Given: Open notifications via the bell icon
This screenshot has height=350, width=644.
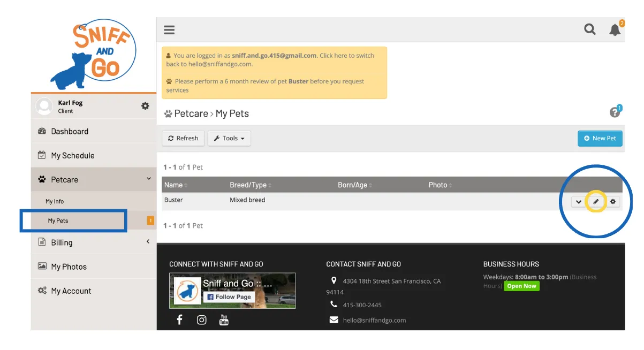Looking at the screenshot, I should (x=614, y=30).
